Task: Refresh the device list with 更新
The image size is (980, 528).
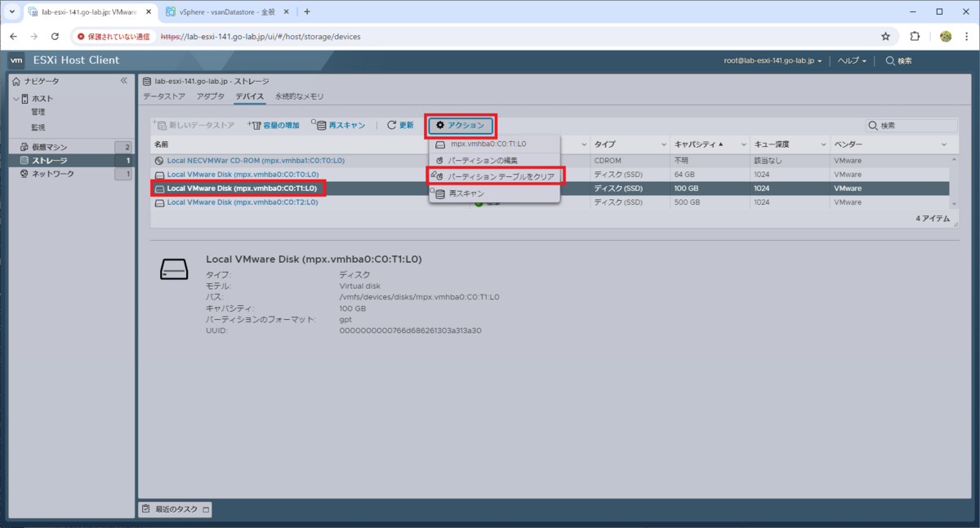Action: click(400, 125)
